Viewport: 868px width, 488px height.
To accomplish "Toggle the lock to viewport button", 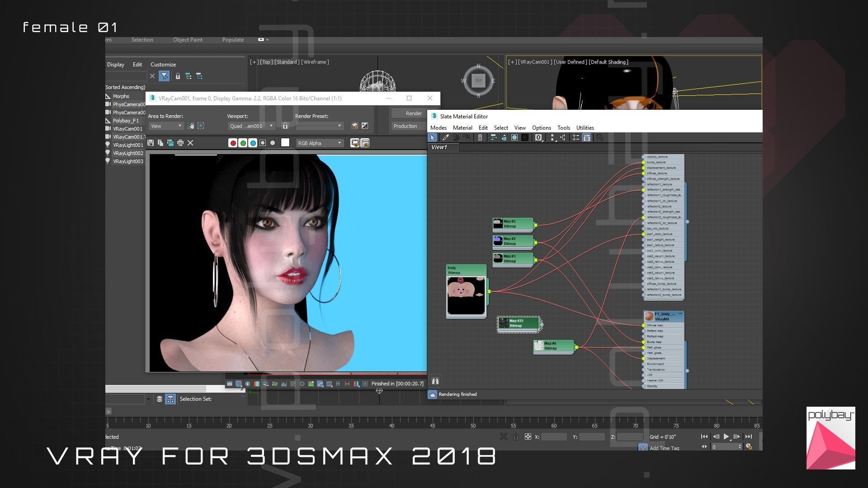I will point(285,126).
